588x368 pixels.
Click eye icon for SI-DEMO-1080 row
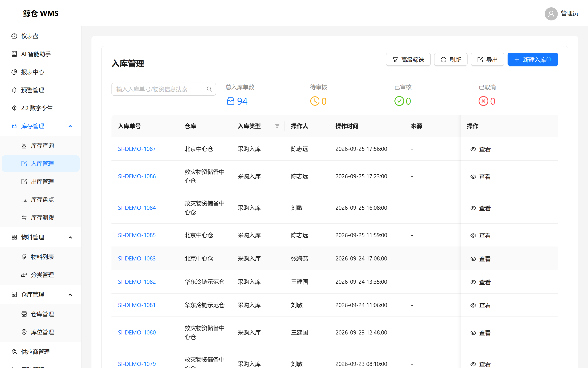(x=473, y=333)
